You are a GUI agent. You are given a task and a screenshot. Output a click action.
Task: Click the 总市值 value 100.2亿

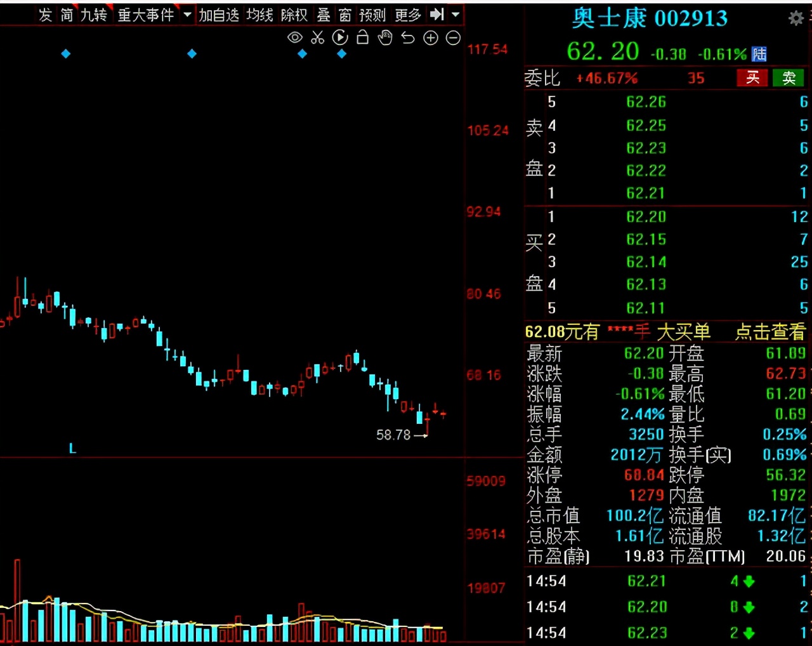pos(635,515)
